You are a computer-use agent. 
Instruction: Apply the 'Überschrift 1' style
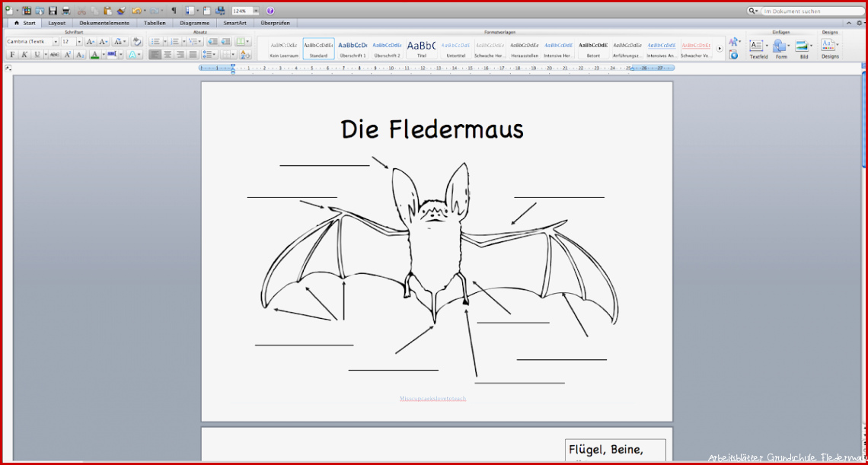pos(352,49)
